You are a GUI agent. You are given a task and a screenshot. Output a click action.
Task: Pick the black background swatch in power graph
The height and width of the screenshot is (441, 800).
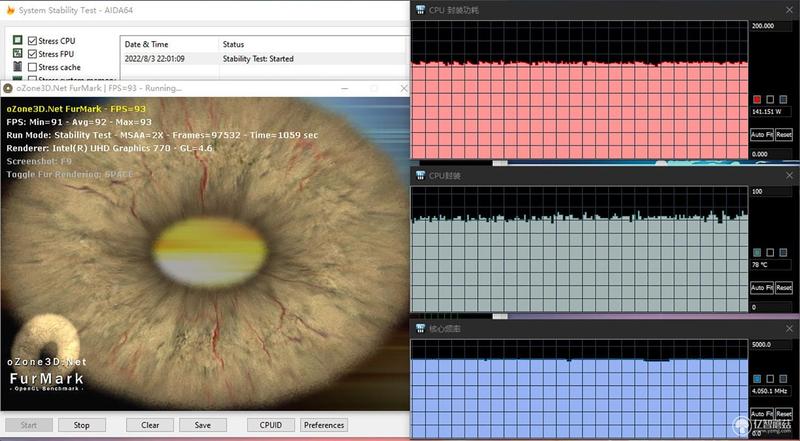pyautogui.click(x=770, y=100)
